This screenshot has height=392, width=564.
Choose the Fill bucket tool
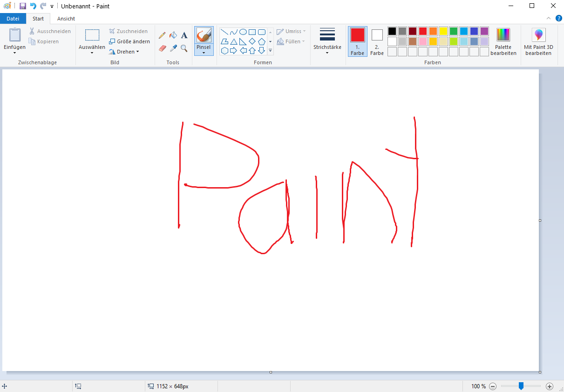click(x=173, y=35)
